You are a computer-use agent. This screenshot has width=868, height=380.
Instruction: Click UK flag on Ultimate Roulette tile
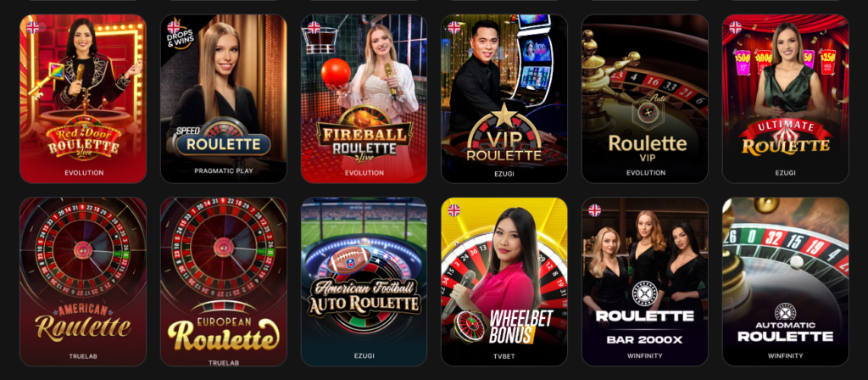click(x=735, y=27)
